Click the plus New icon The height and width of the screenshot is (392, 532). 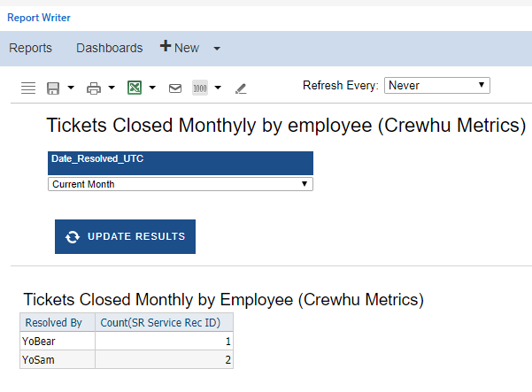(x=166, y=46)
